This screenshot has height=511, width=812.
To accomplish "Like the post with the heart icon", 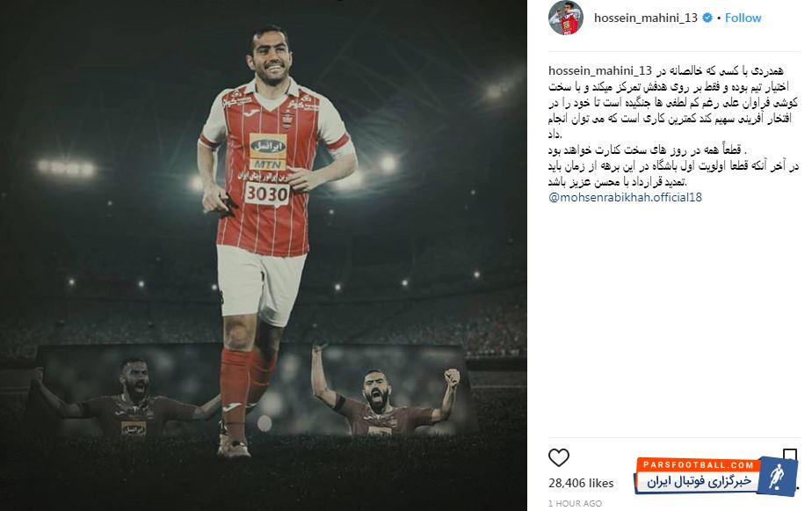I will [559, 457].
